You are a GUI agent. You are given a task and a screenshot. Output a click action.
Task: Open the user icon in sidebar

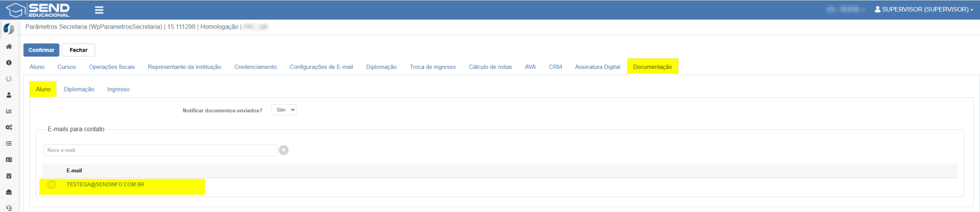pyautogui.click(x=9, y=95)
